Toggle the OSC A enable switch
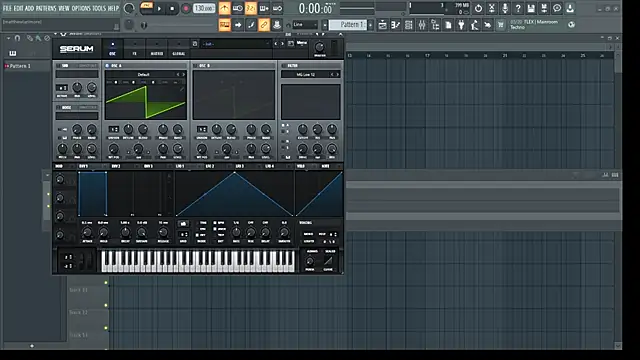Viewport: 640px width, 360px height. click(x=107, y=65)
